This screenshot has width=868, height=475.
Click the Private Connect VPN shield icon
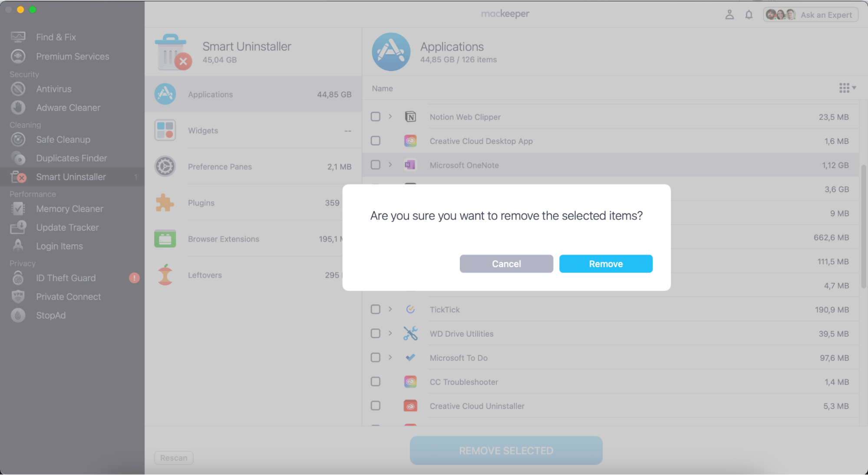[18, 297]
